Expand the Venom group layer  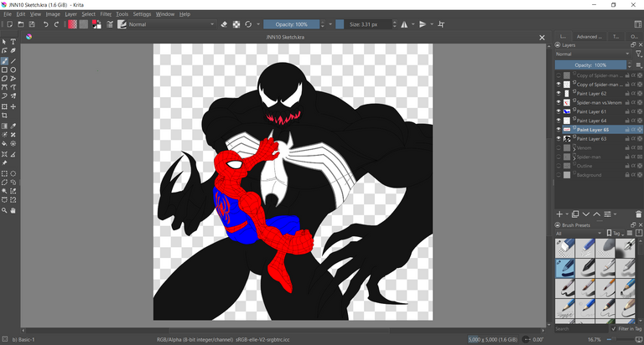click(575, 147)
